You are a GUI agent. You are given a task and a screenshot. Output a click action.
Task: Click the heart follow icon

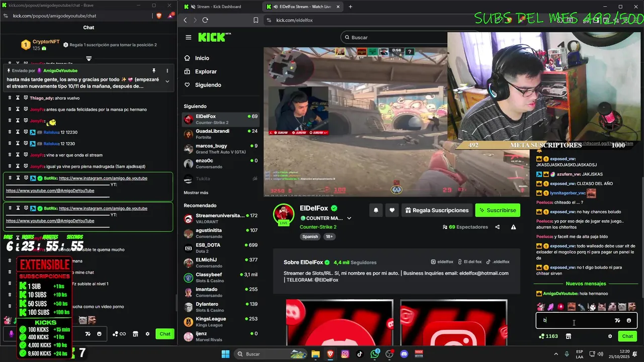tap(392, 210)
